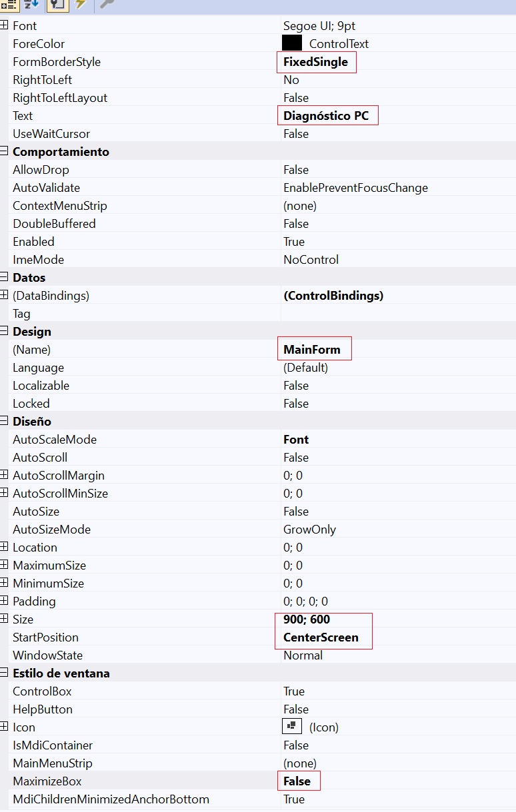
Task: Show Events via lightning bolt icon
Action: [x=80, y=4]
